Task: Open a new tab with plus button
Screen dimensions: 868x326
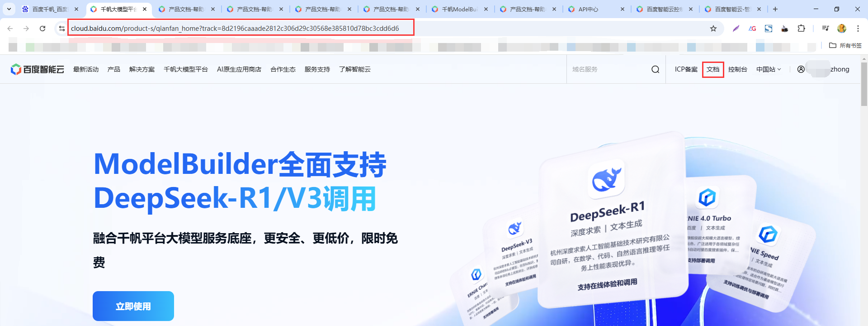Action: (x=775, y=9)
